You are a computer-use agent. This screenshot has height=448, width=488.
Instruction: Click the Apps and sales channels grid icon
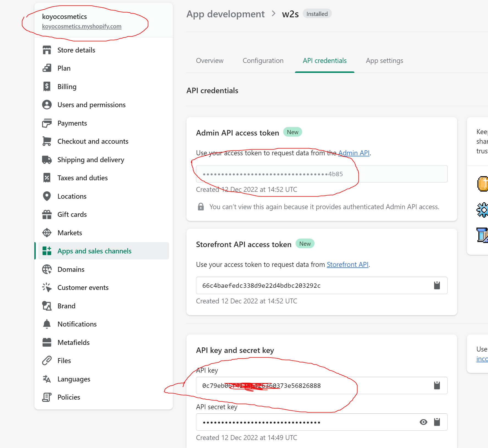(47, 251)
